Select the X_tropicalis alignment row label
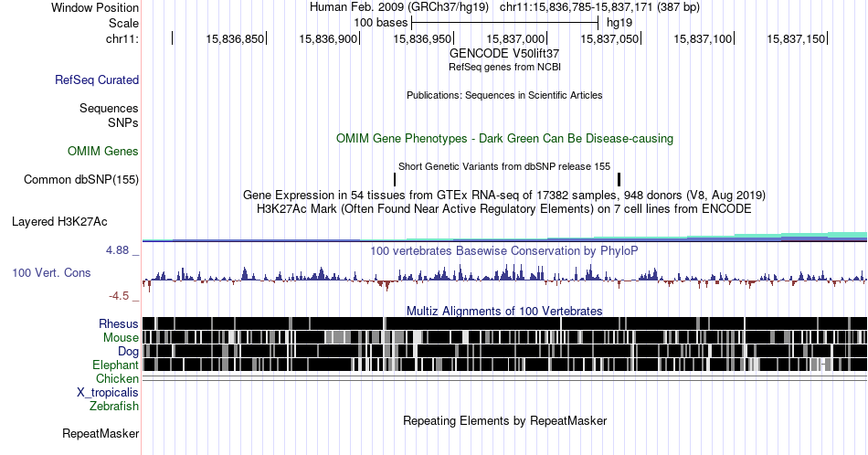The width and height of the screenshot is (868, 455). tap(108, 393)
